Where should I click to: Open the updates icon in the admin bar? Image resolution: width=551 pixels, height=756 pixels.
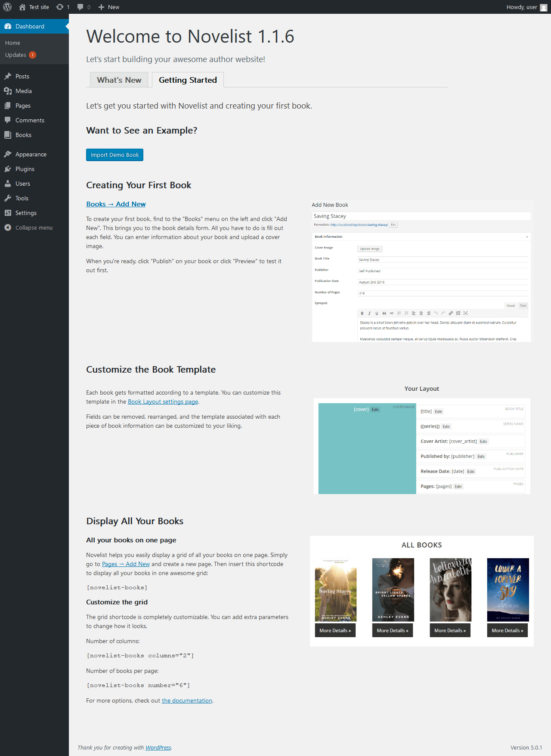click(x=60, y=7)
